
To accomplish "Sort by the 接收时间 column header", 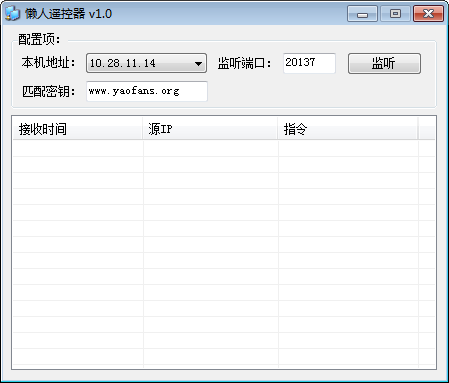I will point(77,129).
